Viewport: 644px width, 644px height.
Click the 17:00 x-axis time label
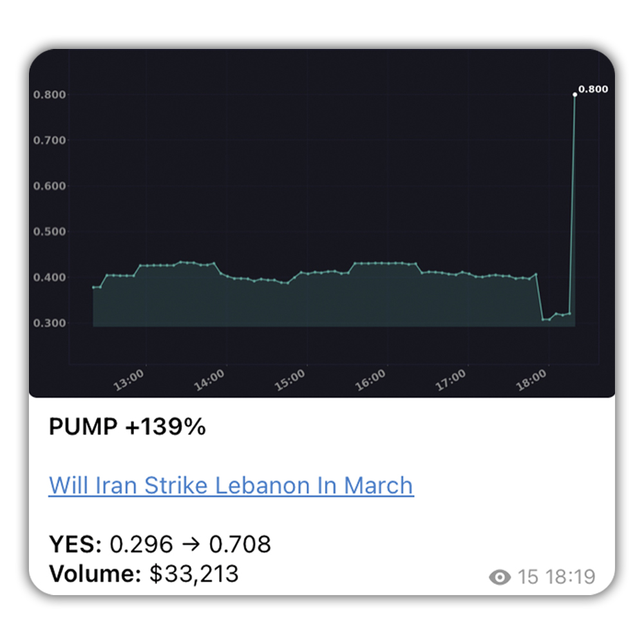click(451, 379)
